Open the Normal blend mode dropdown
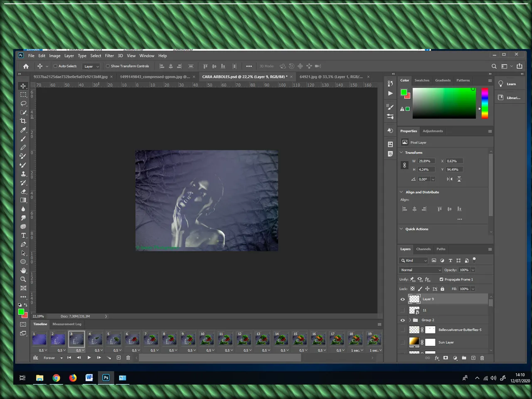This screenshot has width=532, height=399. tap(421, 270)
